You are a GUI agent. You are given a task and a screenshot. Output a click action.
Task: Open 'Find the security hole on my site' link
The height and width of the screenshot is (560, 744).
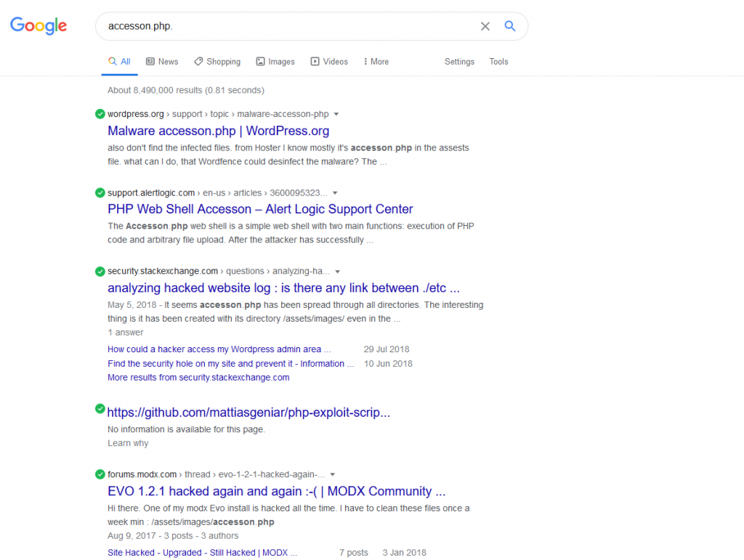click(230, 364)
